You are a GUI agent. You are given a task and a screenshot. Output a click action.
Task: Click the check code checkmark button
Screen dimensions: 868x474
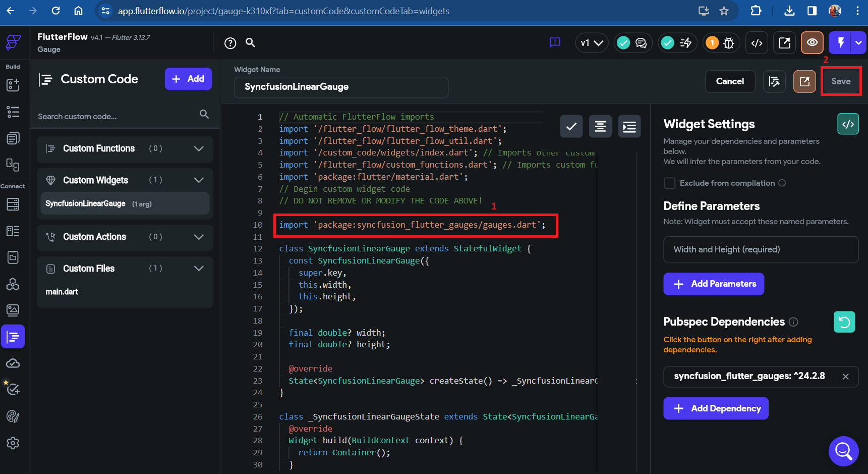pyautogui.click(x=571, y=127)
